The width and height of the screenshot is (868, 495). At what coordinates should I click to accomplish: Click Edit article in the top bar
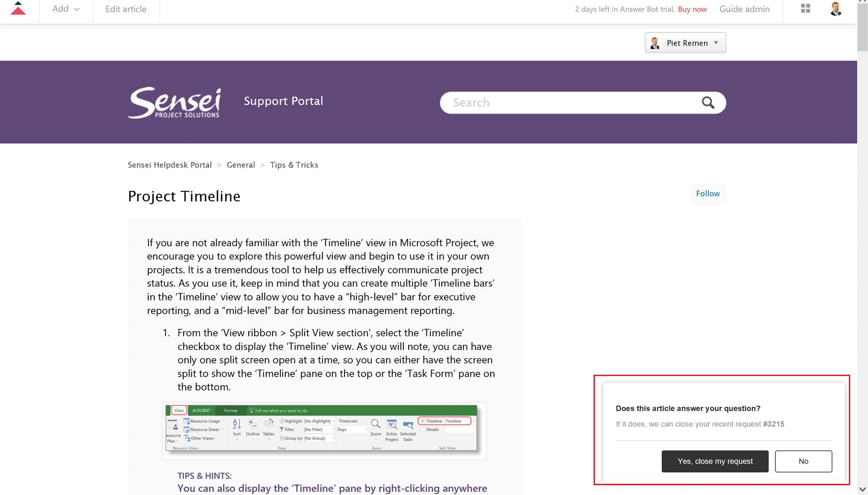click(x=126, y=9)
